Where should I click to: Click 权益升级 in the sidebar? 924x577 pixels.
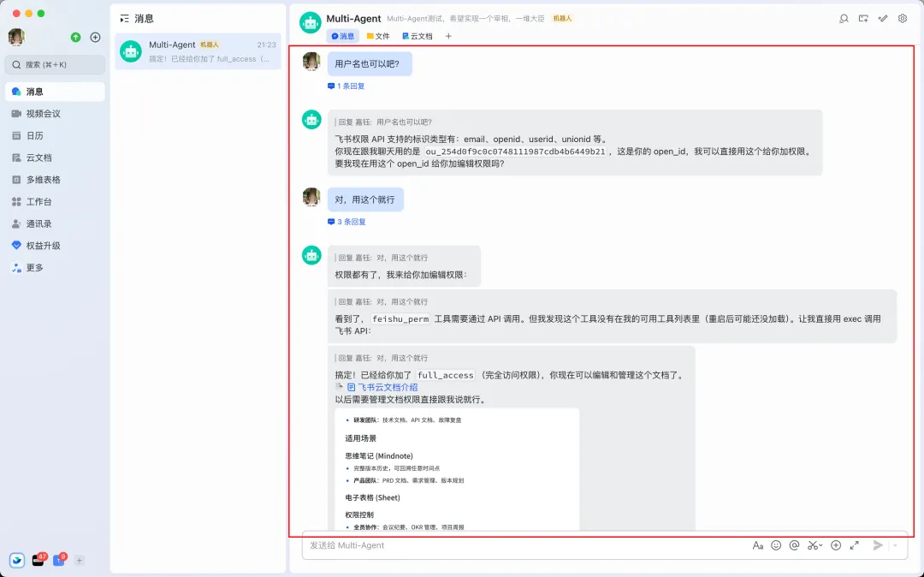pyautogui.click(x=55, y=245)
